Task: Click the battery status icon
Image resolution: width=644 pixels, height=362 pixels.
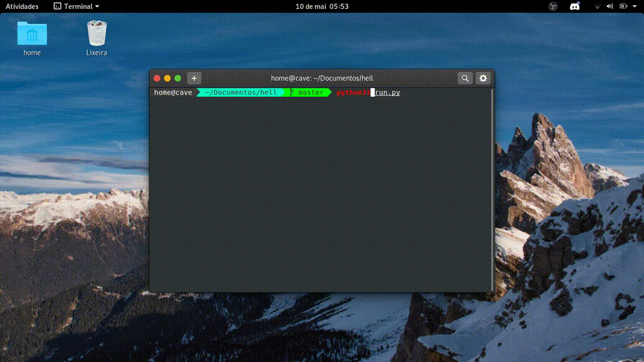Action: click(623, 6)
